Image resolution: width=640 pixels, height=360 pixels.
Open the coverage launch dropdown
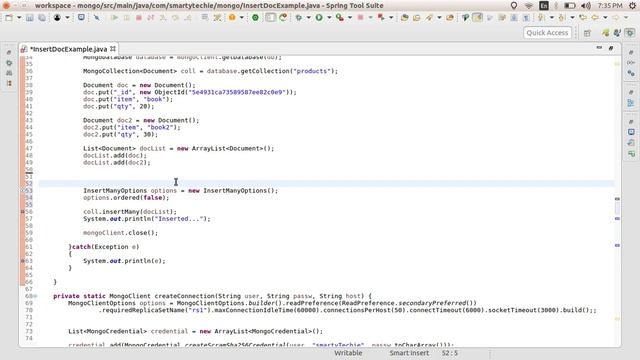350,18
